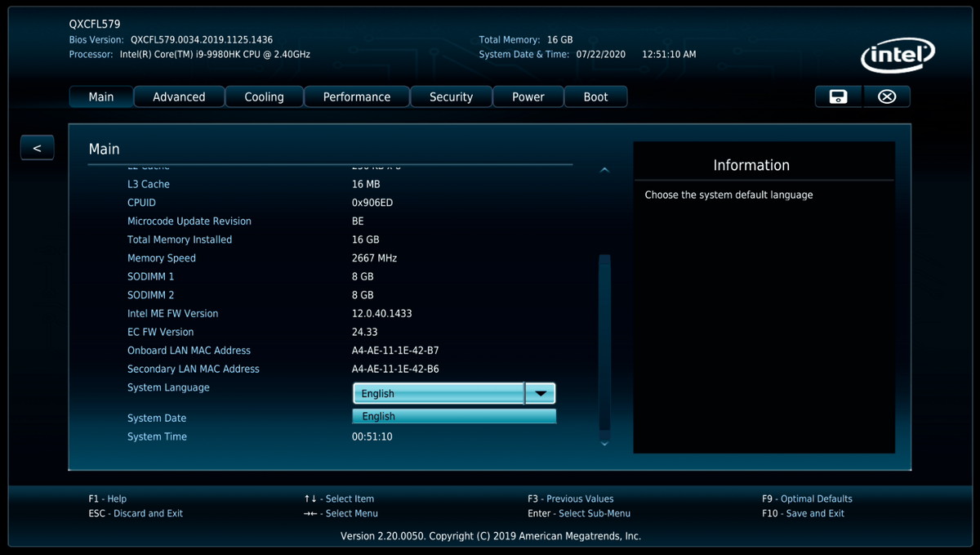
Task: Choose English from the open language list
Action: [454, 416]
